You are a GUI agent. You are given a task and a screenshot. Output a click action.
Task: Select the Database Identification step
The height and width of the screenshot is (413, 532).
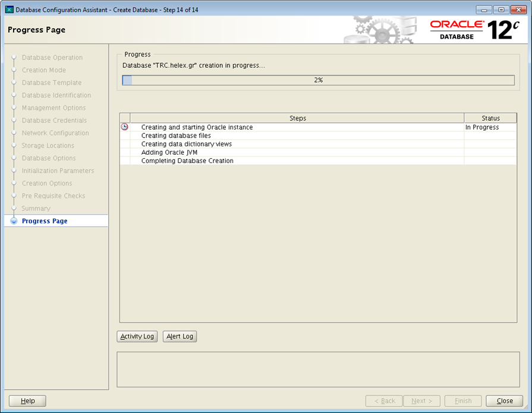click(x=56, y=95)
